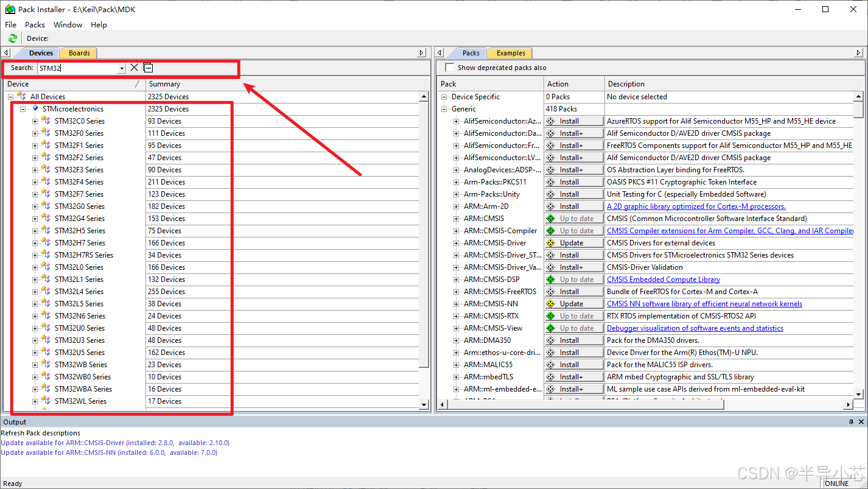Enable Show deprecated packs also checkbox
The image size is (868, 489).
coord(450,68)
